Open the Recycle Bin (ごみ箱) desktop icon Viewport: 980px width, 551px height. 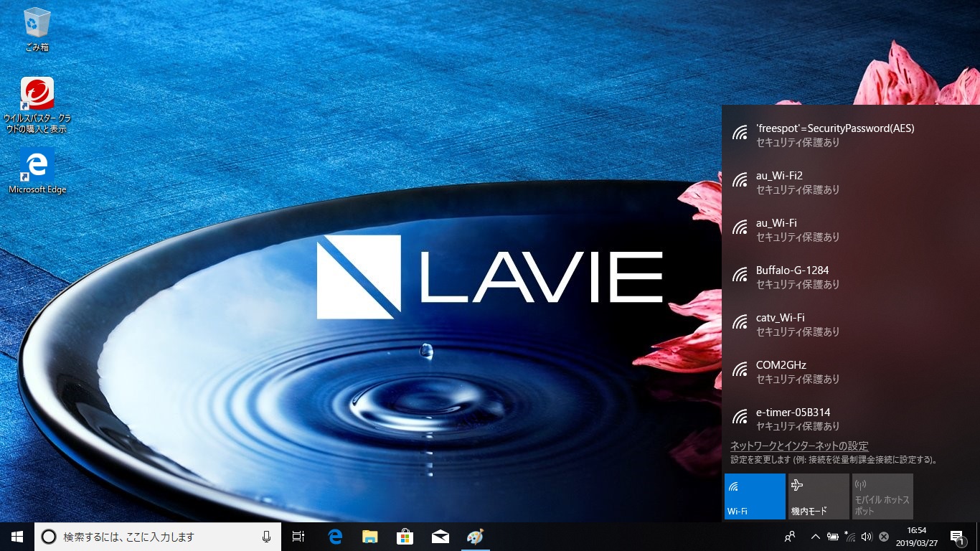pos(37,29)
